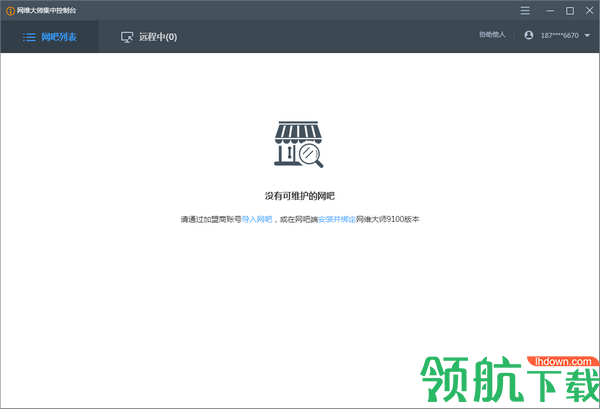Click the shop with magnifier icon
Viewport: 600px width, 409px height.
point(298,144)
